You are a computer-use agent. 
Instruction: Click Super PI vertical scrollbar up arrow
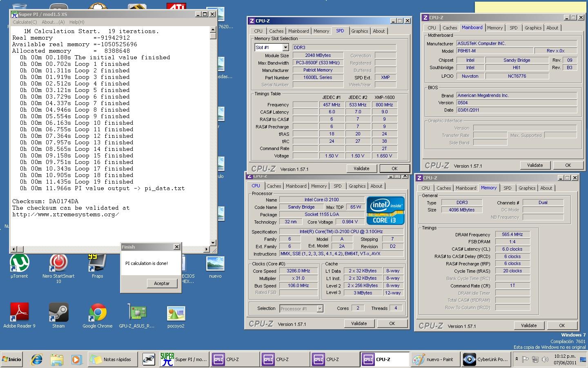click(213, 29)
